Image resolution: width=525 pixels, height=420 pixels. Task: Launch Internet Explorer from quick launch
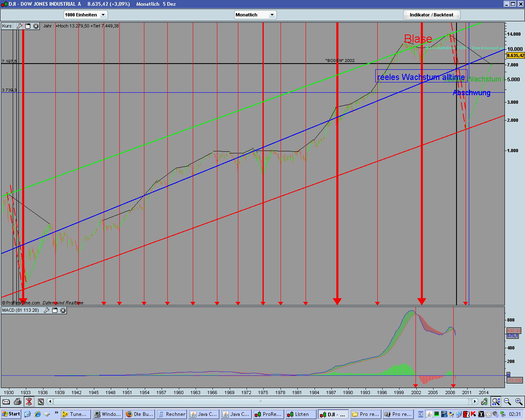point(38,414)
